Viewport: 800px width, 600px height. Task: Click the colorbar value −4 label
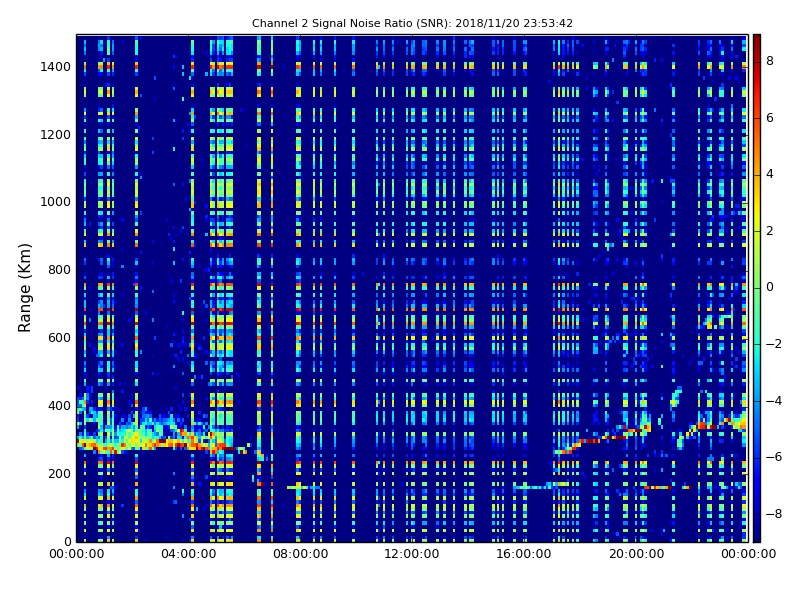pyautogui.click(x=774, y=401)
